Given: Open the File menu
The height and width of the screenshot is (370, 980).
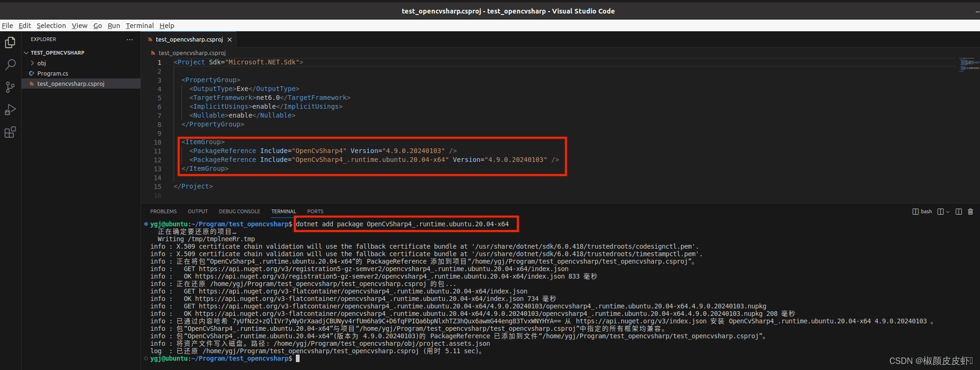Looking at the screenshot, I should pyautogui.click(x=7, y=26).
